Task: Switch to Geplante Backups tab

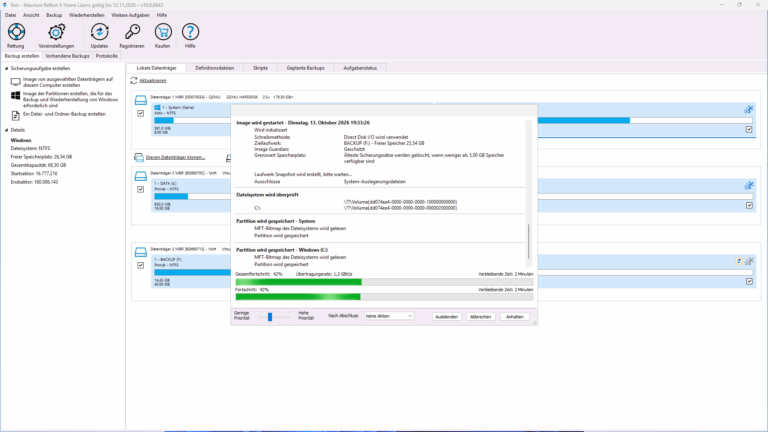Action: (x=306, y=68)
